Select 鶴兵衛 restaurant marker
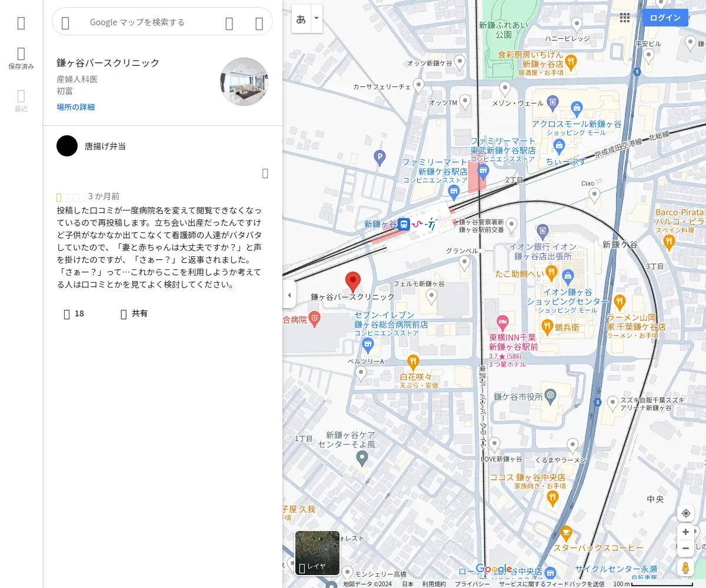The height and width of the screenshot is (588, 706). (x=547, y=326)
